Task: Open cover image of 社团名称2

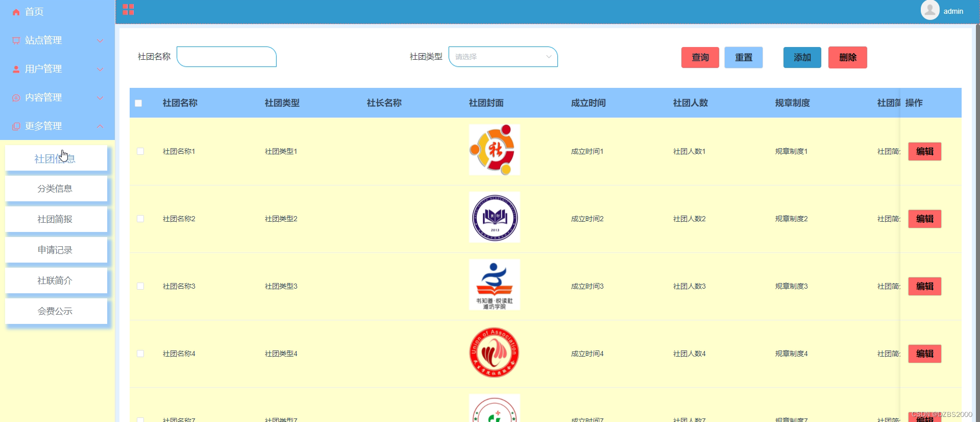Action: [x=494, y=217]
